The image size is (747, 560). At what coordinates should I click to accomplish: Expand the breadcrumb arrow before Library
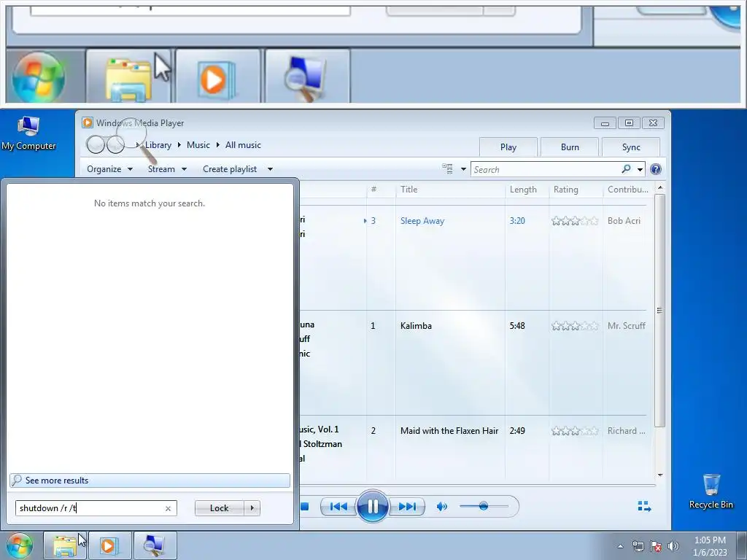pos(138,145)
